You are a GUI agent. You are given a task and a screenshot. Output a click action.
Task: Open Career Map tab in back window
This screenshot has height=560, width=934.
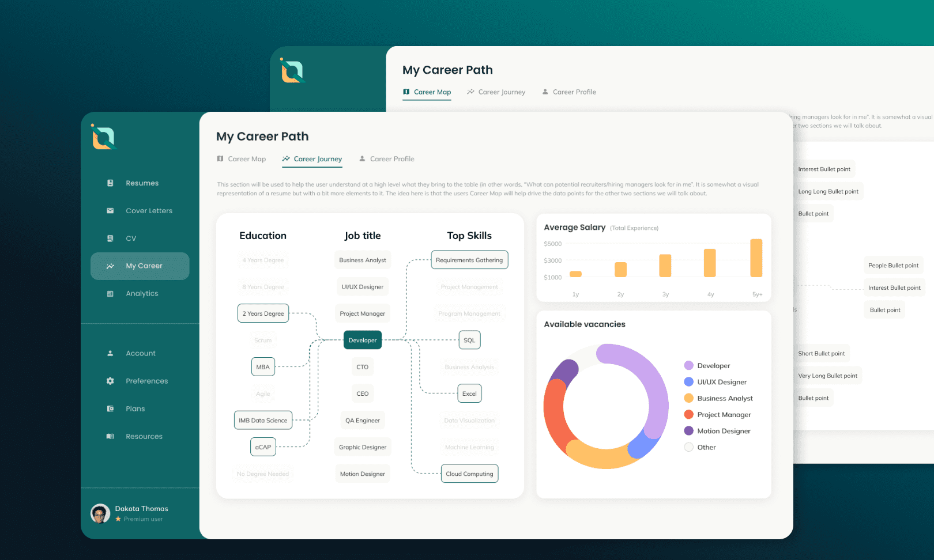[x=427, y=92]
